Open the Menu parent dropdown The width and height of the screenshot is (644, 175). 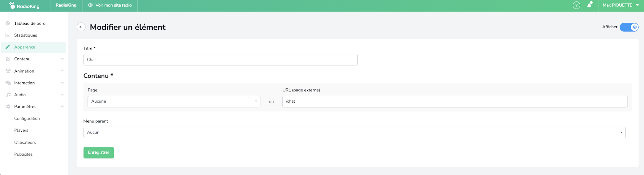click(354, 132)
